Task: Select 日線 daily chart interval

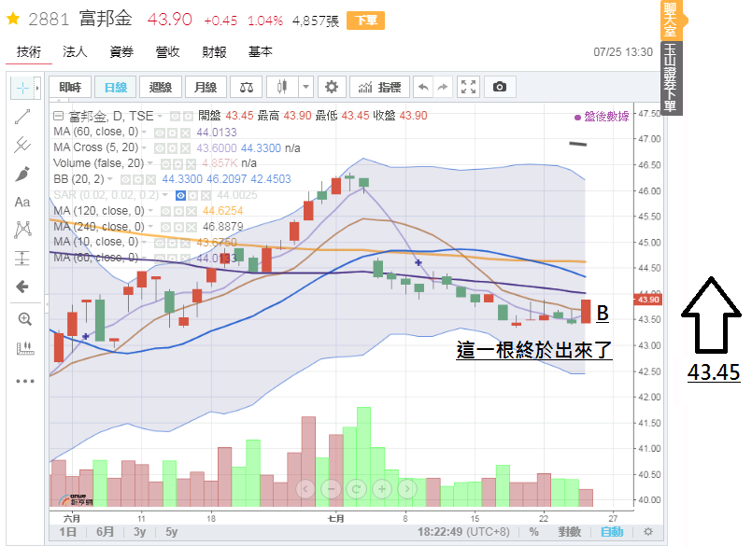Action: coord(116,87)
